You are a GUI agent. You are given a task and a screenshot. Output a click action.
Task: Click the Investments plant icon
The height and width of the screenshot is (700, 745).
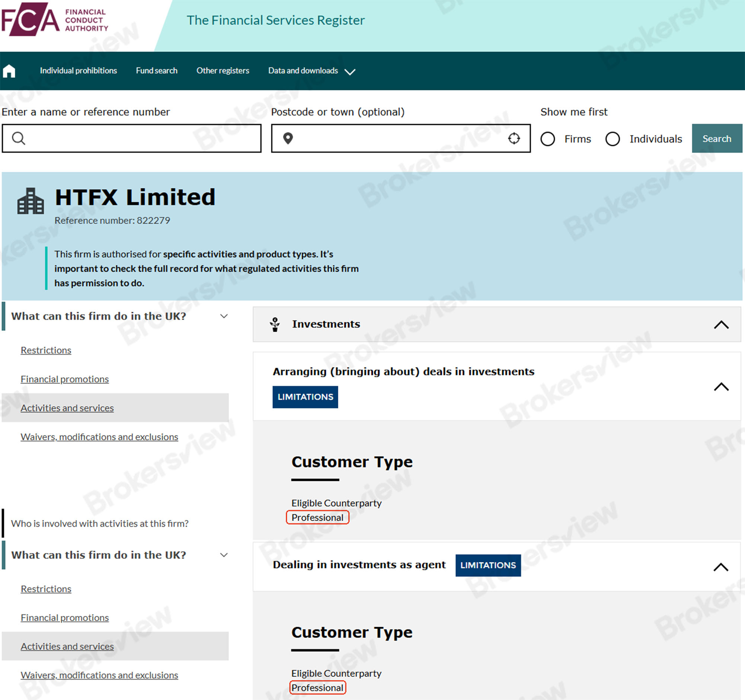tap(275, 324)
